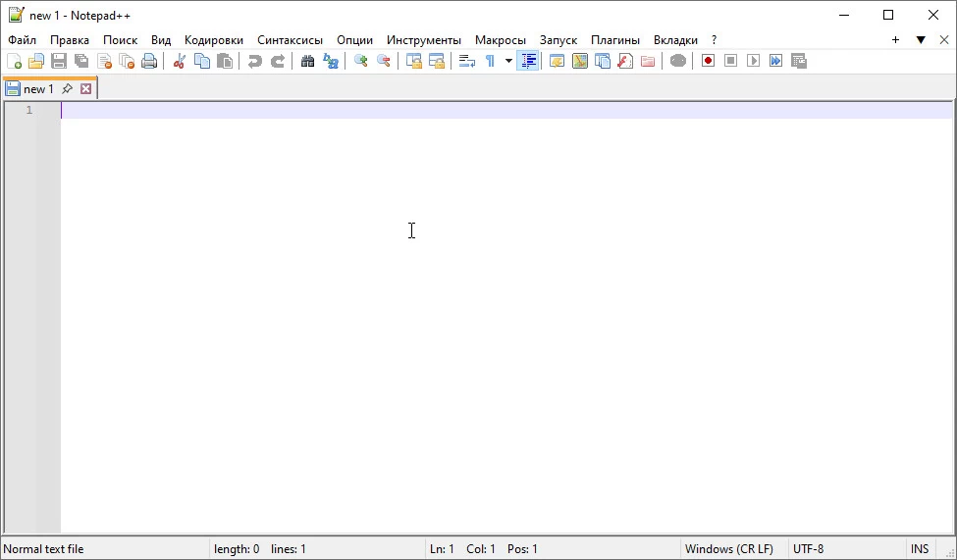The height and width of the screenshot is (560, 957).
Task: Click the New file toolbar icon
Action: [x=14, y=61]
